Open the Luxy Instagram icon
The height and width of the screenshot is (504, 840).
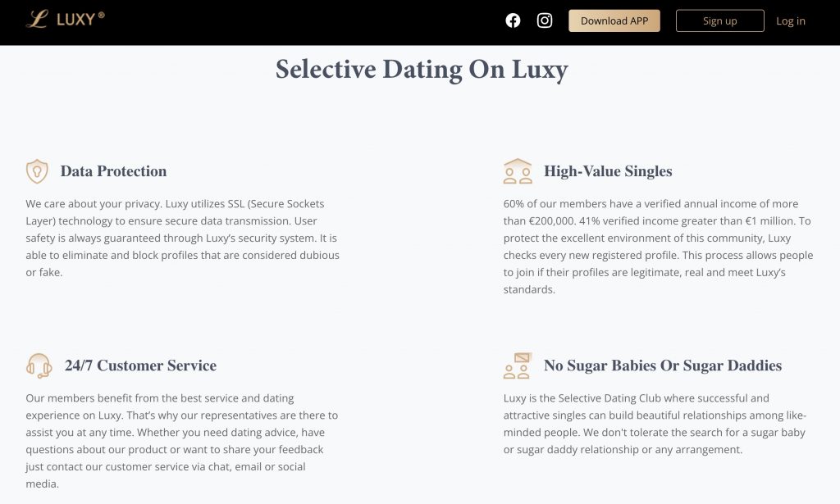pos(545,20)
